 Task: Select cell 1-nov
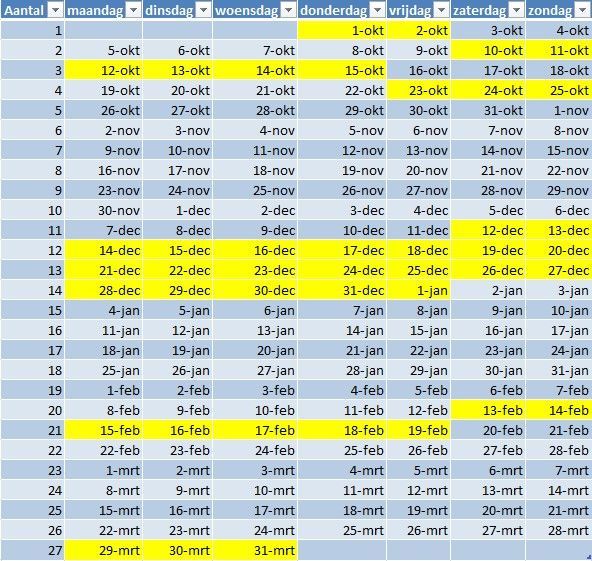pyautogui.click(x=559, y=110)
